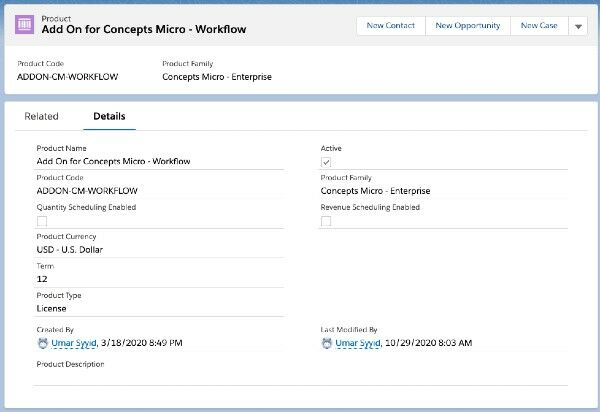Enable the Quantity Scheduling Enabled checkbox
This screenshot has height=412, width=600.
(x=42, y=221)
